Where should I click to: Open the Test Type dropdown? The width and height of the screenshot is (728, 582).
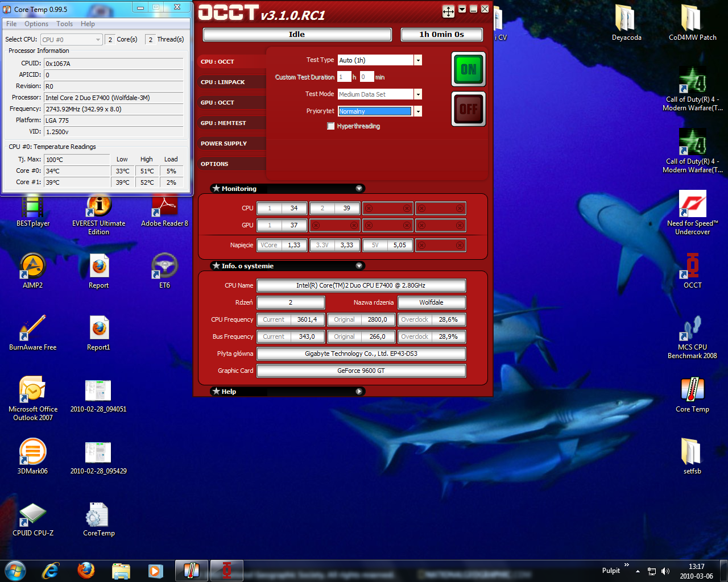coord(418,60)
